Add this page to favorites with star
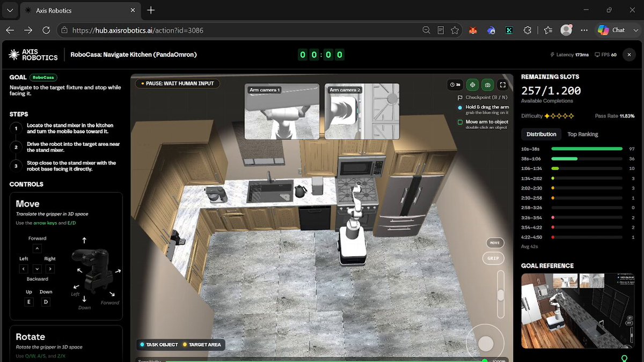The image size is (644, 362). (x=455, y=30)
